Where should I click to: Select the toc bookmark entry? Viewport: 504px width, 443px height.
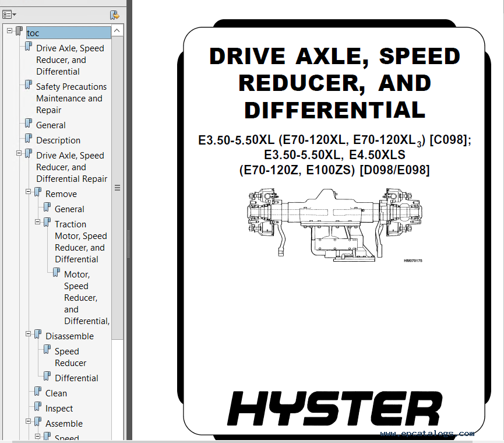[x=69, y=33]
